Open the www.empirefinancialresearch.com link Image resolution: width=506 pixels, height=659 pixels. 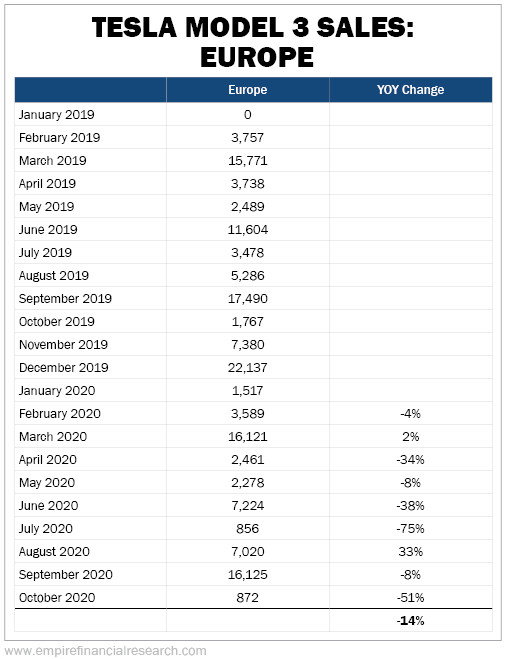pyautogui.click(x=105, y=651)
